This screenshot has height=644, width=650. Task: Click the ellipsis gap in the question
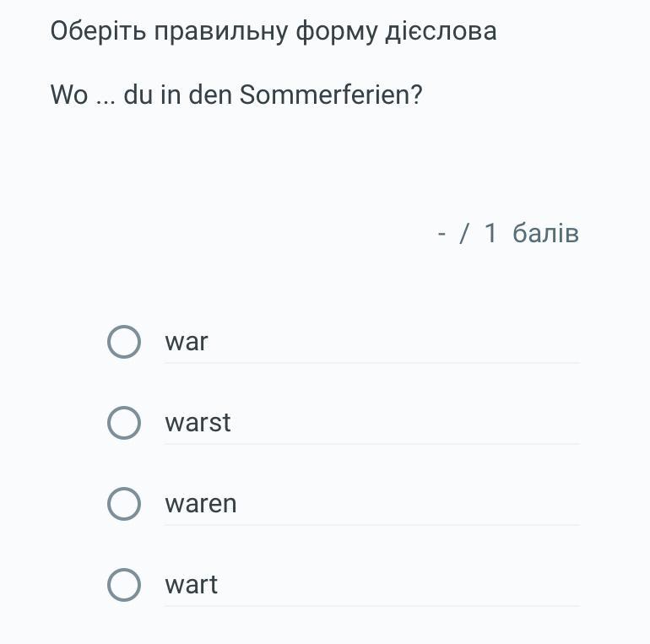[x=106, y=96]
